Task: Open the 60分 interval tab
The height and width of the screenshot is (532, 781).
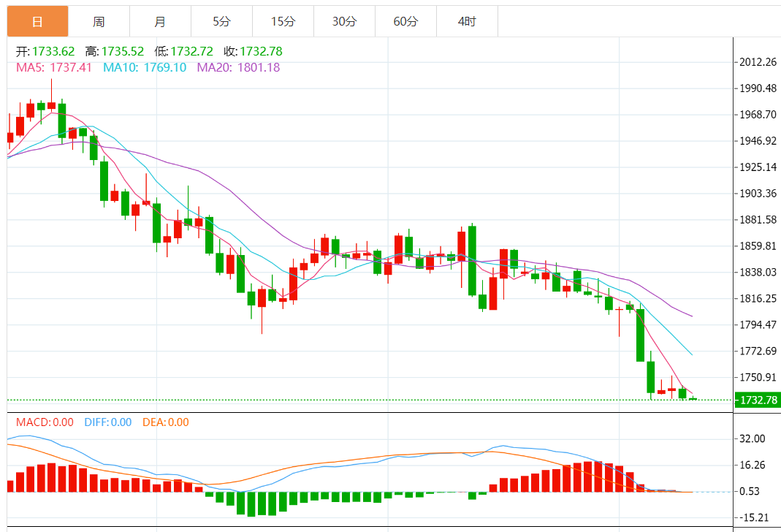Action: (x=405, y=21)
